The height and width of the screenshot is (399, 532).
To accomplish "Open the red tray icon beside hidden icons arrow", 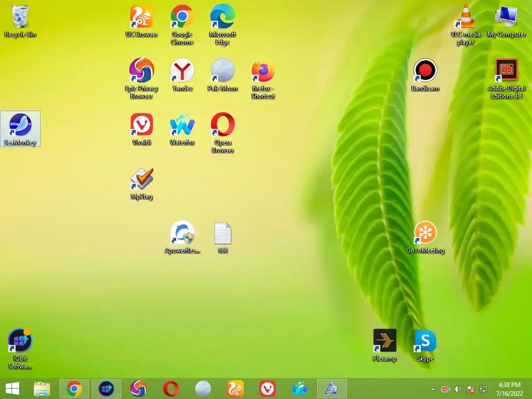I will 445,389.
